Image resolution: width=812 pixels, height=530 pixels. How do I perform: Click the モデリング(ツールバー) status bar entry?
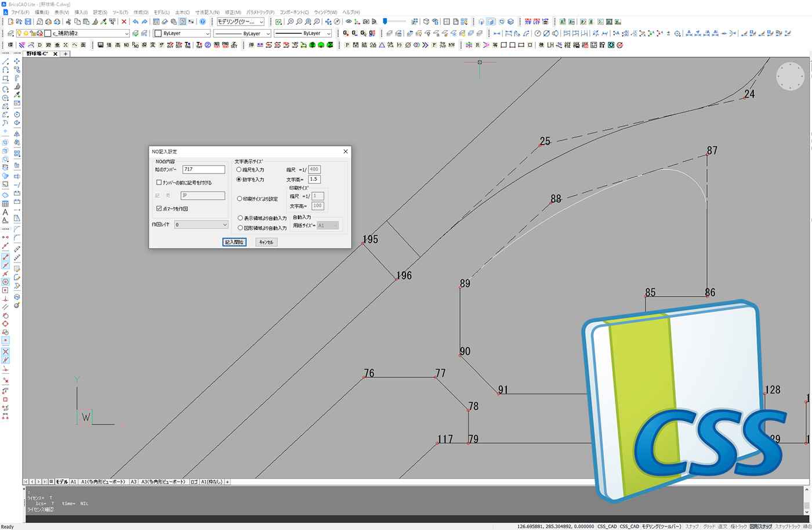[661, 527]
